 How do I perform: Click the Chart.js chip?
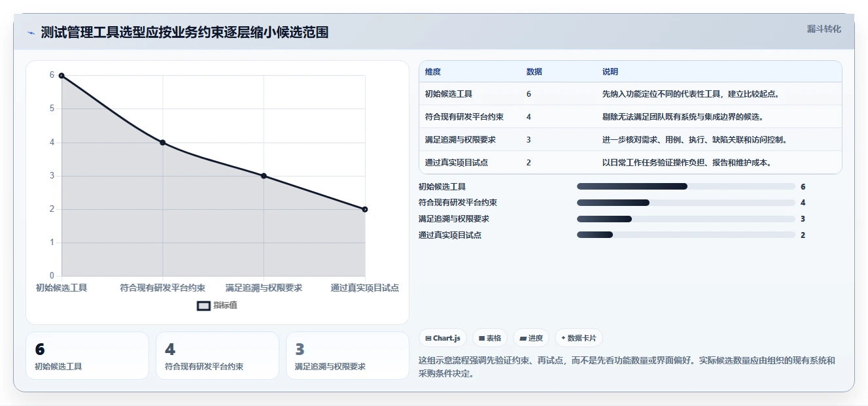pyautogui.click(x=443, y=338)
